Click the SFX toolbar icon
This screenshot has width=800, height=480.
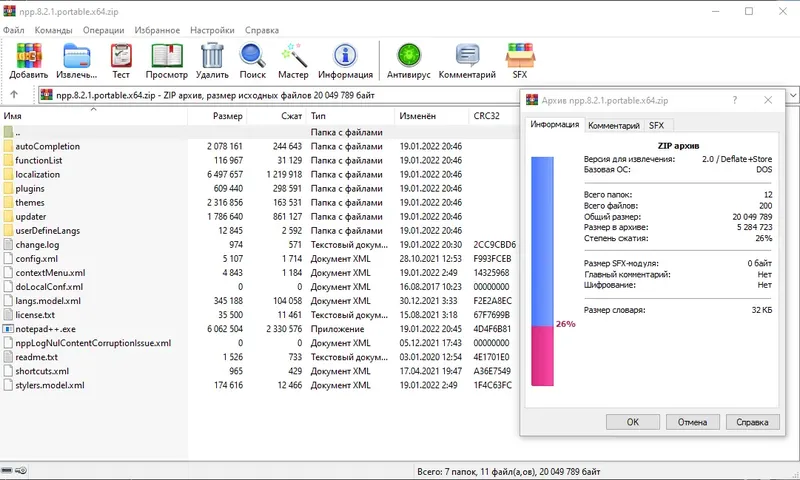pyautogui.click(x=520, y=56)
